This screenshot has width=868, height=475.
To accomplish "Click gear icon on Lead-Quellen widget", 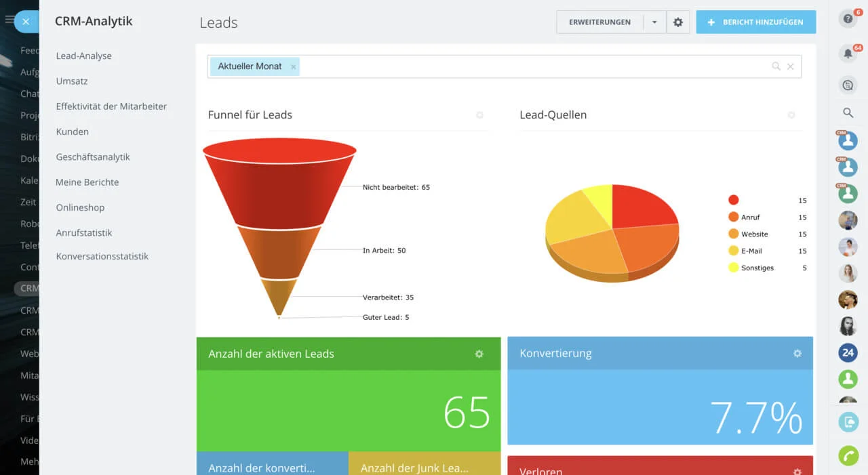I will pyautogui.click(x=791, y=115).
